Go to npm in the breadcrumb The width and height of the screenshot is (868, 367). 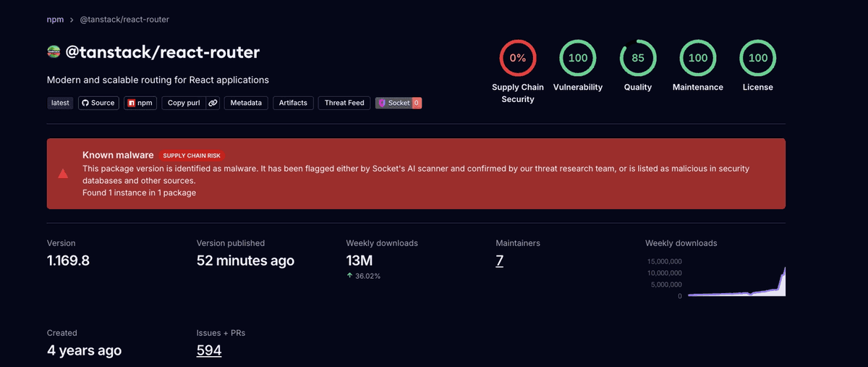pyautogui.click(x=55, y=20)
